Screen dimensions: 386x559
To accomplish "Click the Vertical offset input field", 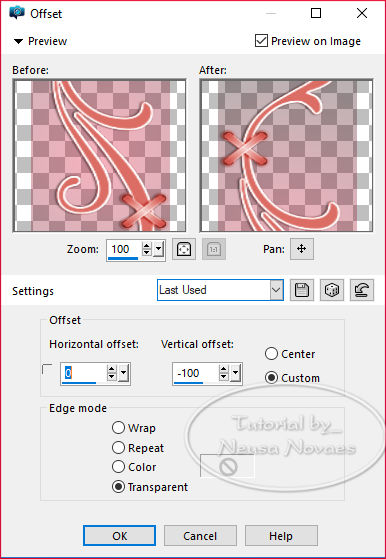I will (x=195, y=373).
